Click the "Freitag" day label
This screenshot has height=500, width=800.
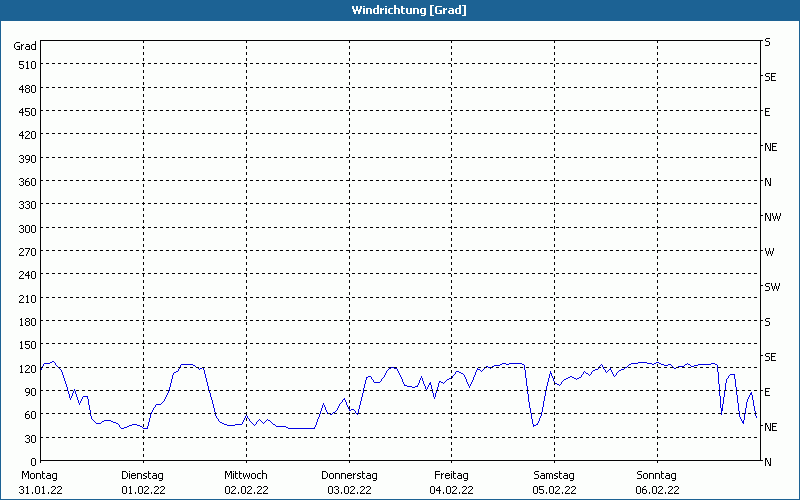(451, 475)
